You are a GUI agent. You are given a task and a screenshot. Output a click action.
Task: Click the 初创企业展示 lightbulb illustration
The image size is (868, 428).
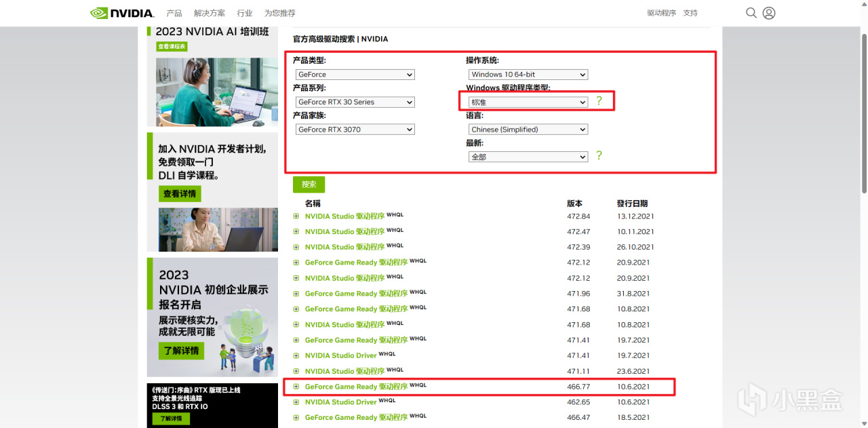(248, 338)
